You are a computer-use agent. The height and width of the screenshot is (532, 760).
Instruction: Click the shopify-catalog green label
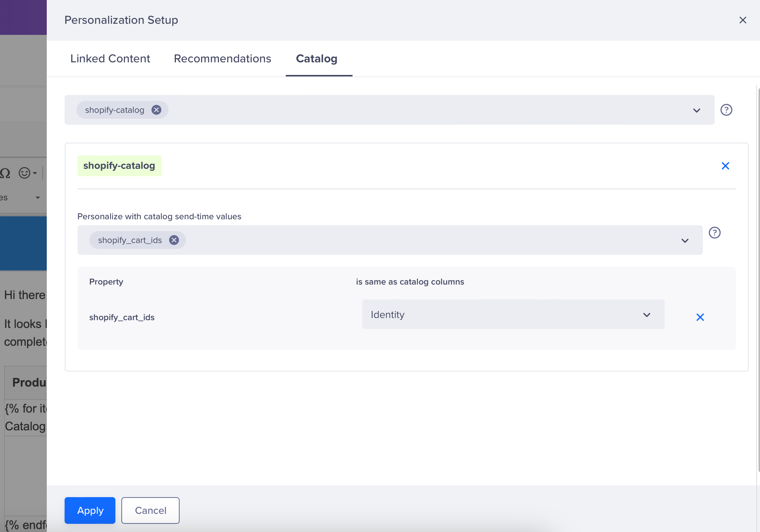(119, 166)
